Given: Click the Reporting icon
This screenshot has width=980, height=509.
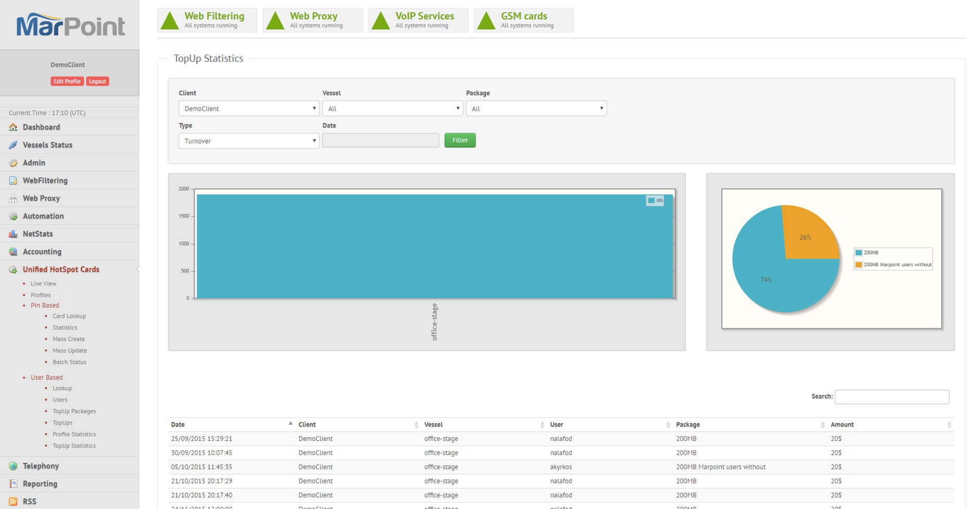Looking at the screenshot, I should 13,483.
